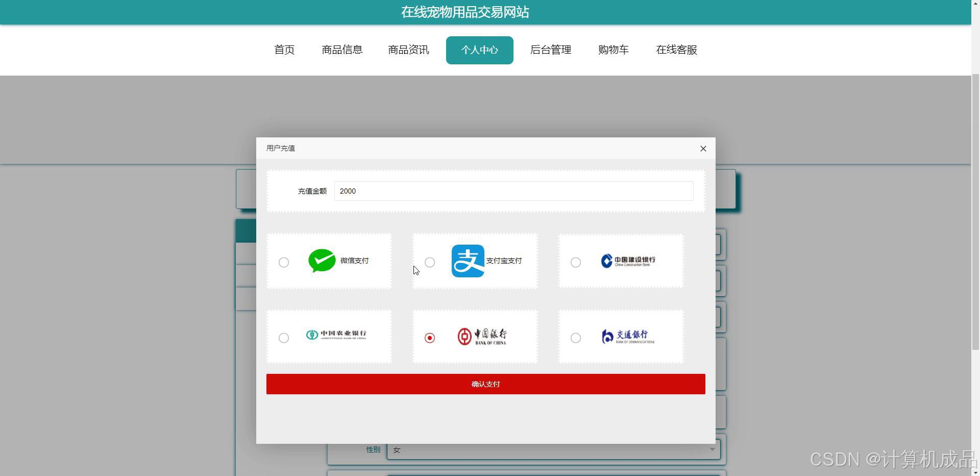Screen dimensions: 980x476
Task: Go to the 首页 navigation item
Action: (x=284, y=50)
